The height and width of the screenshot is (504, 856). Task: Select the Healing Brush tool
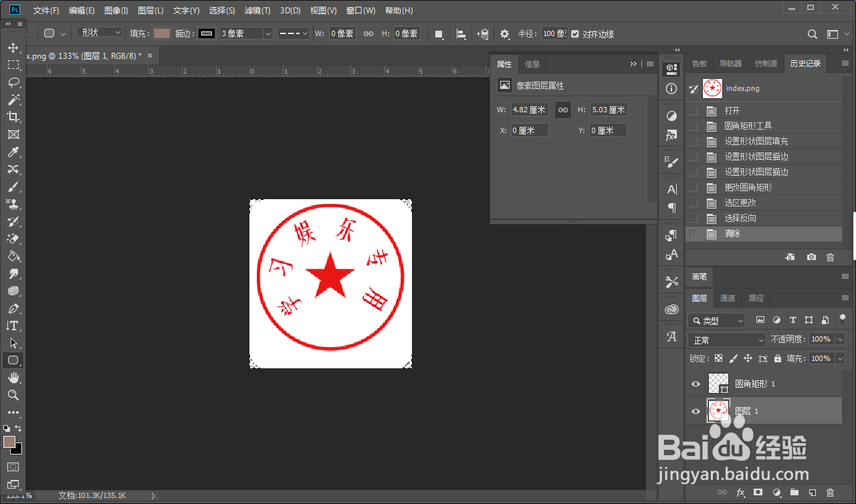click(13, 169)
